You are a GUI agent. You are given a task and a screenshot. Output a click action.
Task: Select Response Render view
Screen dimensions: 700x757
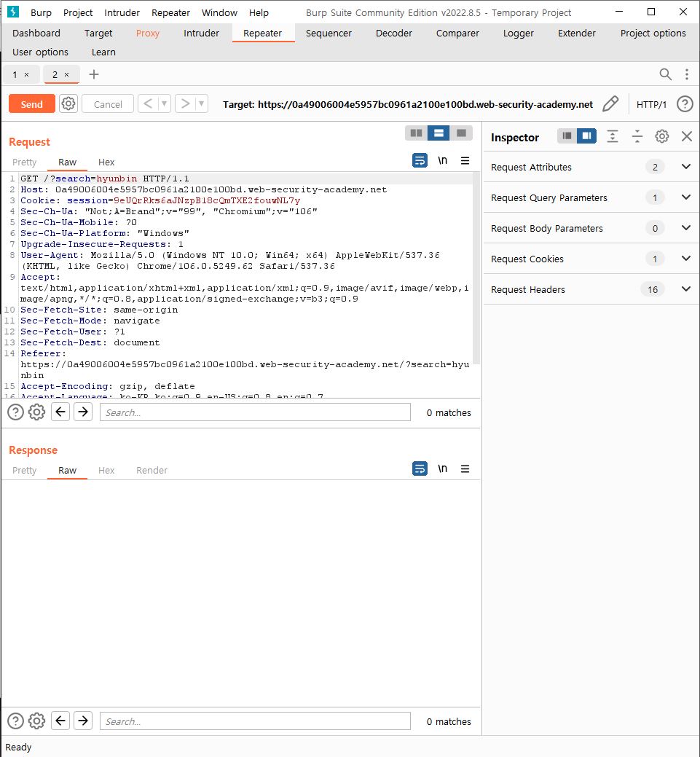(152, 470)
